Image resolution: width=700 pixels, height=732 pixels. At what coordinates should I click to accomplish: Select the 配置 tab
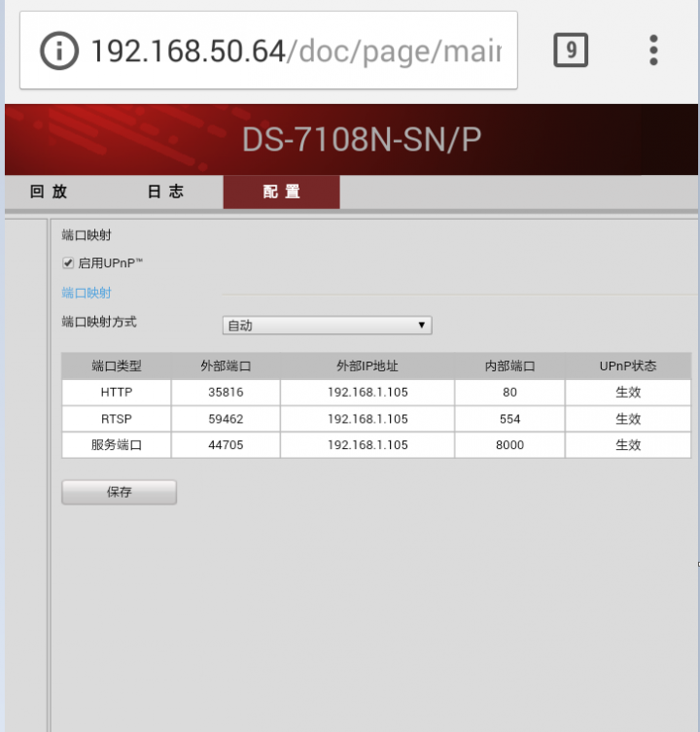282,192
